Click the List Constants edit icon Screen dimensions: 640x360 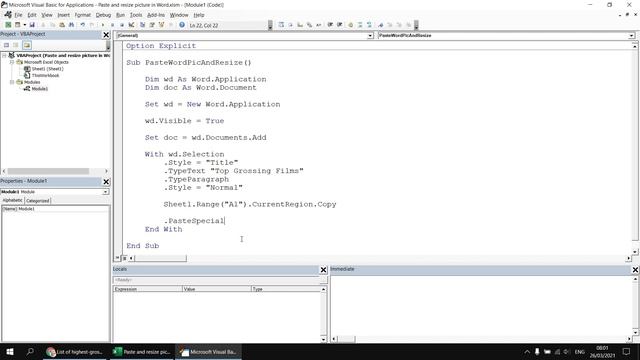pyautogui.click(x=291, y=25)
